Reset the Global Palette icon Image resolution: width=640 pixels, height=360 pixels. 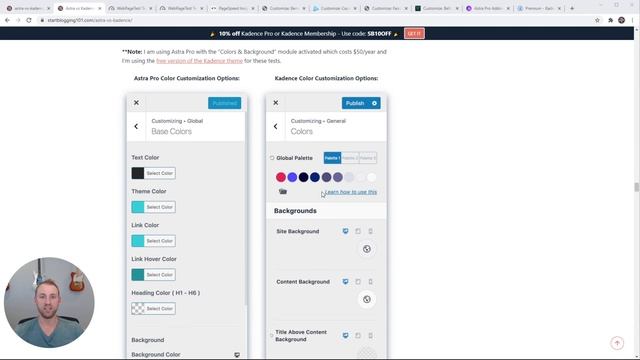272,158
